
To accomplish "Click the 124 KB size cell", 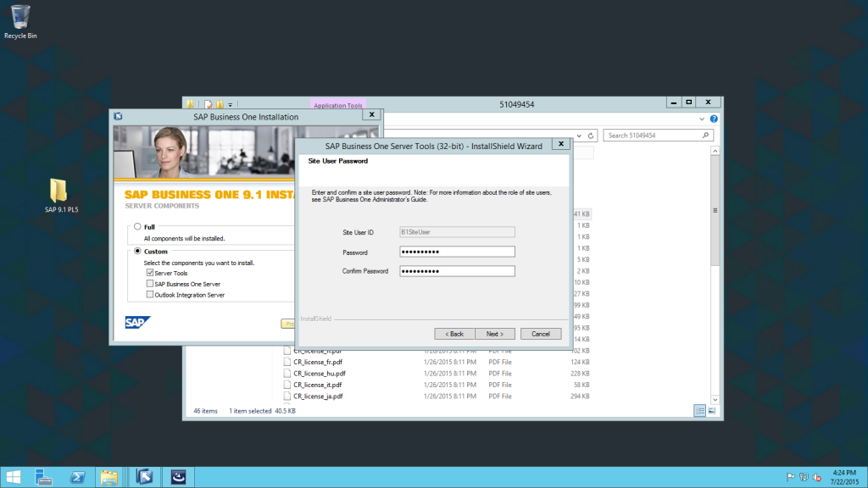I will (x=580, y=362).
